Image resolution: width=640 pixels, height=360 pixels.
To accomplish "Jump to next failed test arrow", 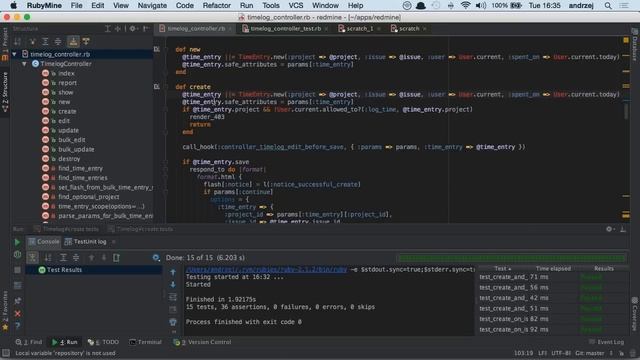I will 104,258.
